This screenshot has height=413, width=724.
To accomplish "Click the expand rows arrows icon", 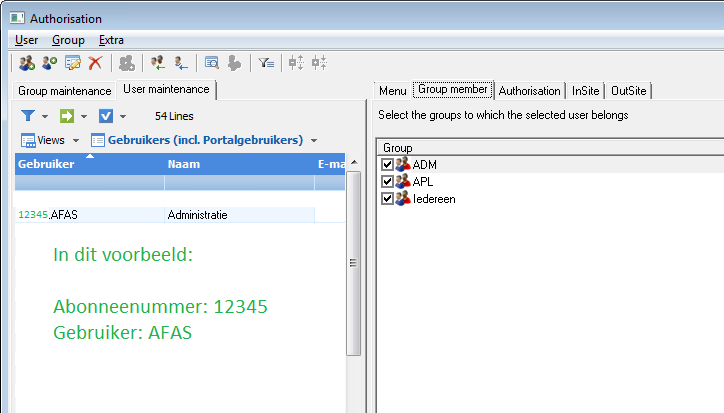I will [x=296, y=62].
